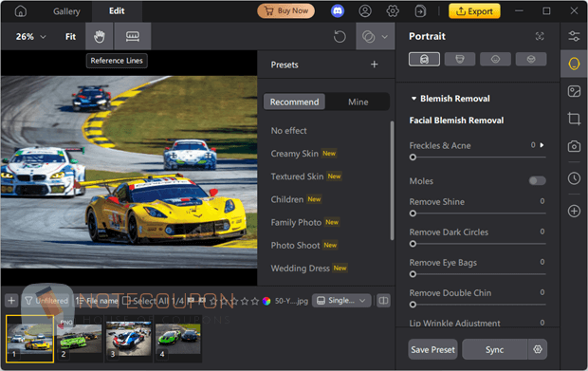Screen dimensions: 588x371
Task: Open the camera snapshot sidebar icon
Action: tap(574, 146)
